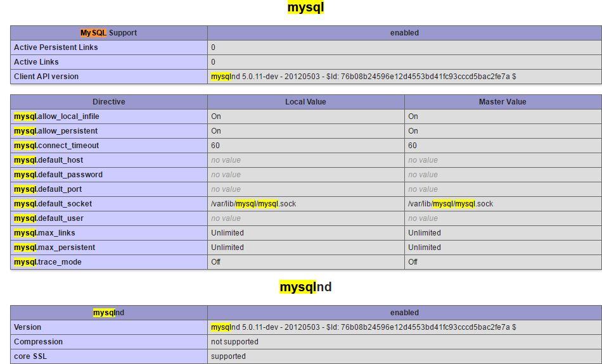Select the mysql.default_port directive
Image resolution: width=602 pixels, height=364 pixels.
click(48, 189)
